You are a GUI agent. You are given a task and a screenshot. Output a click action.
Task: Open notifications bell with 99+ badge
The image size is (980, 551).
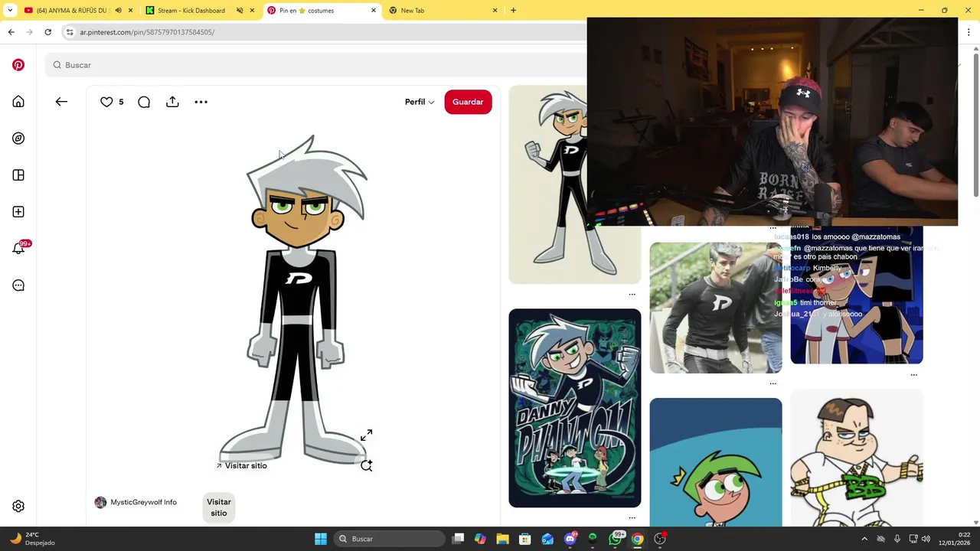[20, 248]
